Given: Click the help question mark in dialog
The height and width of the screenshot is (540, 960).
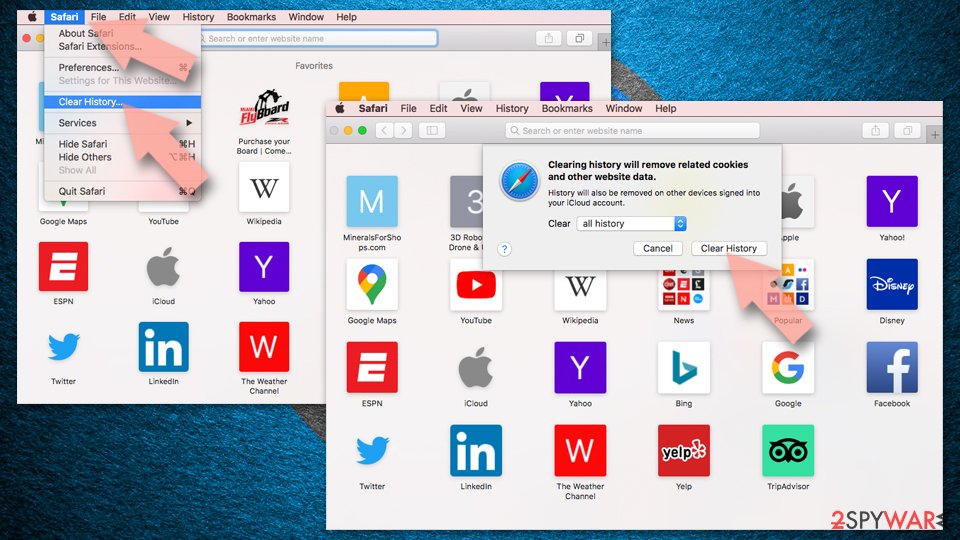Looking at the screenshot, I should click(x=504, y=249).
